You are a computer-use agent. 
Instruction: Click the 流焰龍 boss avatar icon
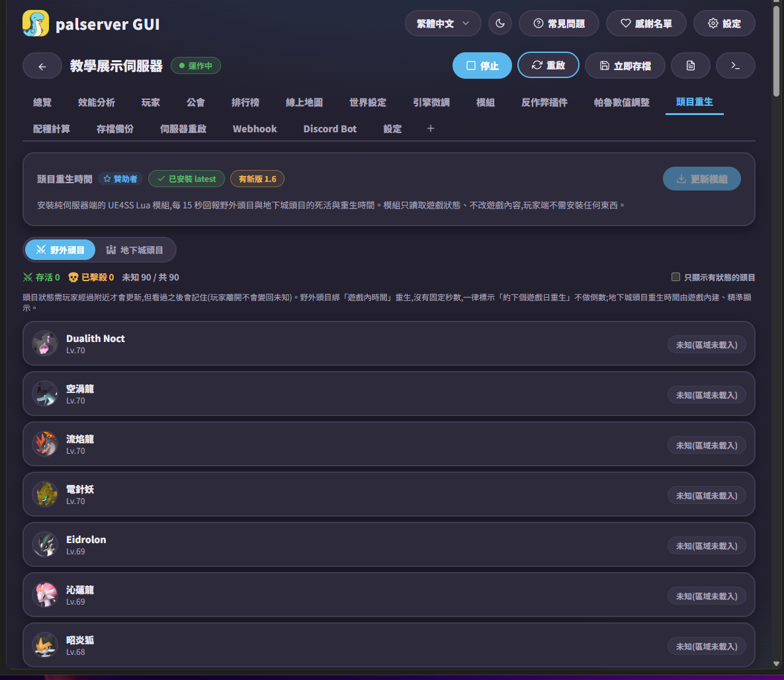45,445
